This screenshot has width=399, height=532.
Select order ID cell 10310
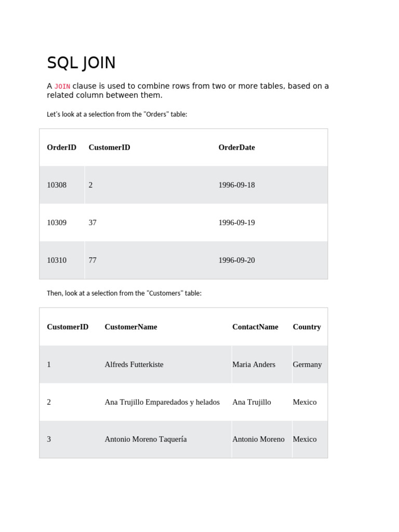[x=57, y=260]
